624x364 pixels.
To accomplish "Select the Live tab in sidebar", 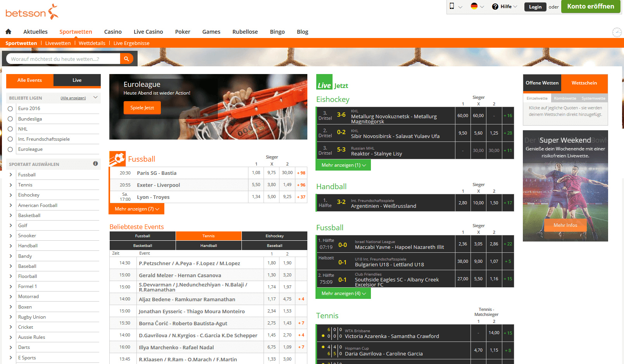I will (77, 80).
